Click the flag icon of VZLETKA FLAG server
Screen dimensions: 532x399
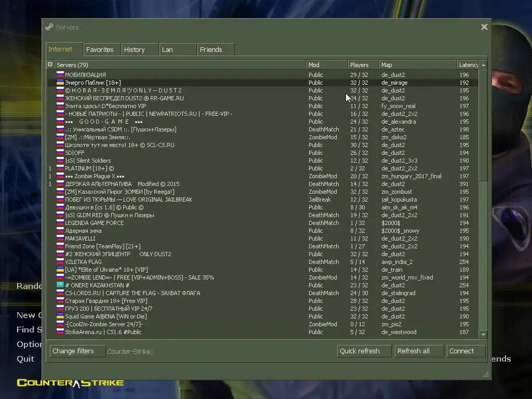60,262
